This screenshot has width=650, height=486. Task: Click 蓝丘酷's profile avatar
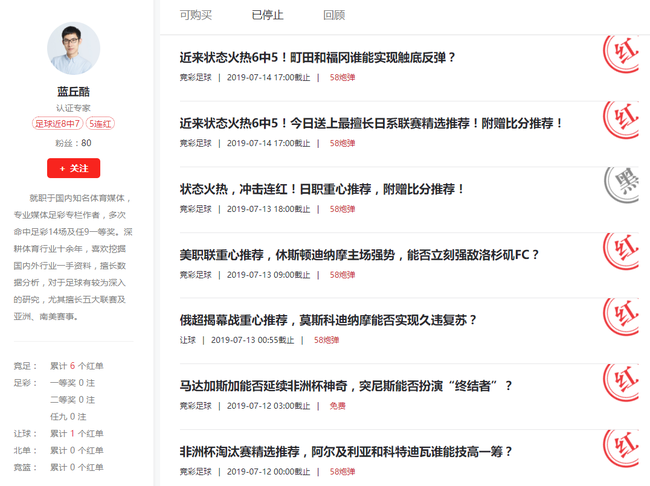click(x=73, y=49)
